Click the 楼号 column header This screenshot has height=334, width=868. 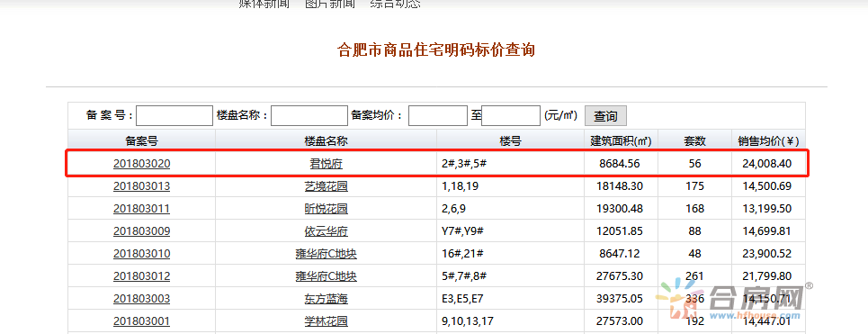coord(510,140)
